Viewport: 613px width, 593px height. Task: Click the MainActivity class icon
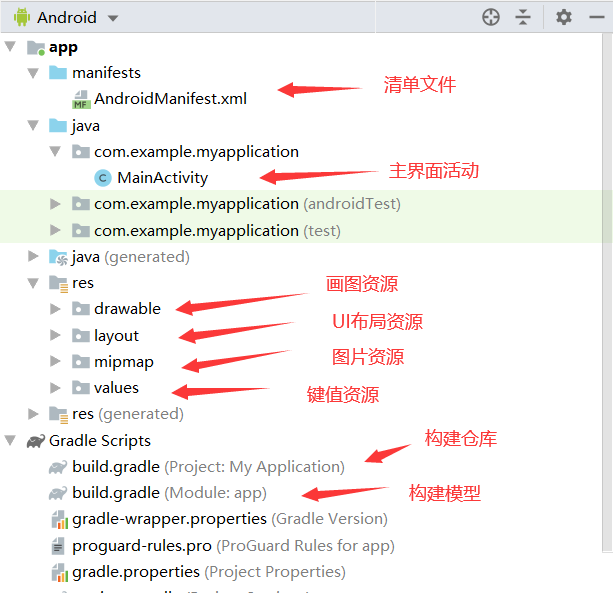[x=103, y=178]
